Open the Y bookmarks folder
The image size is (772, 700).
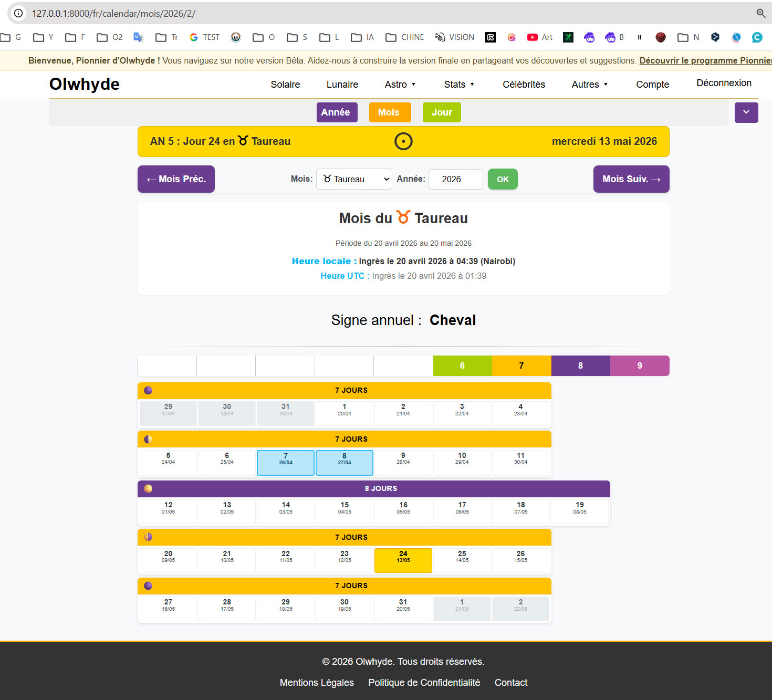point(43,37)
